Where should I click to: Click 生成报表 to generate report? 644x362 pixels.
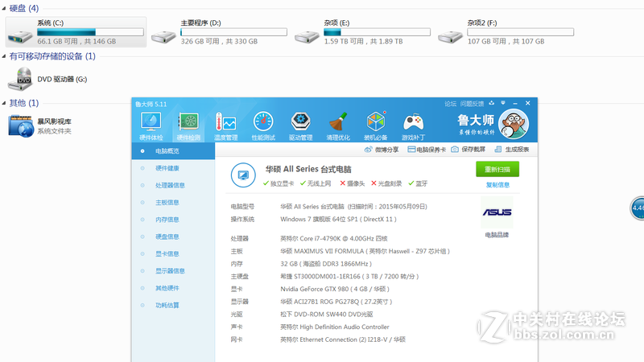tap(512, 150)
